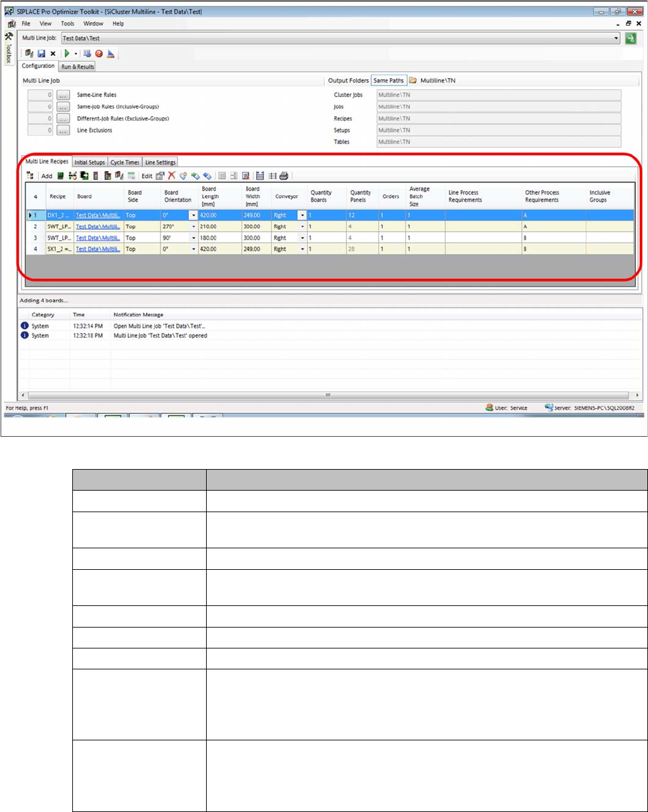Viewport: 648px width, 812px height.
Task: Click the first job icon left of save
Action: pos(30,54)
